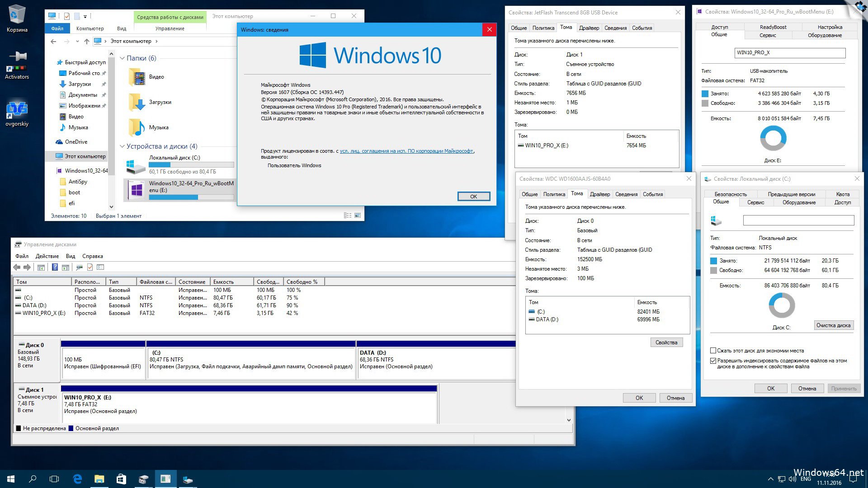Image resolution: width=868 pixels, height=488 pixels.
Task: Click ENG language indicator in system tray
Action: [806, 479]
